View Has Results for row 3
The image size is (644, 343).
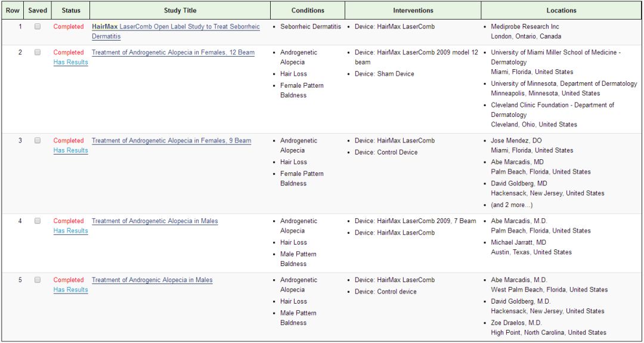[70, 150]
